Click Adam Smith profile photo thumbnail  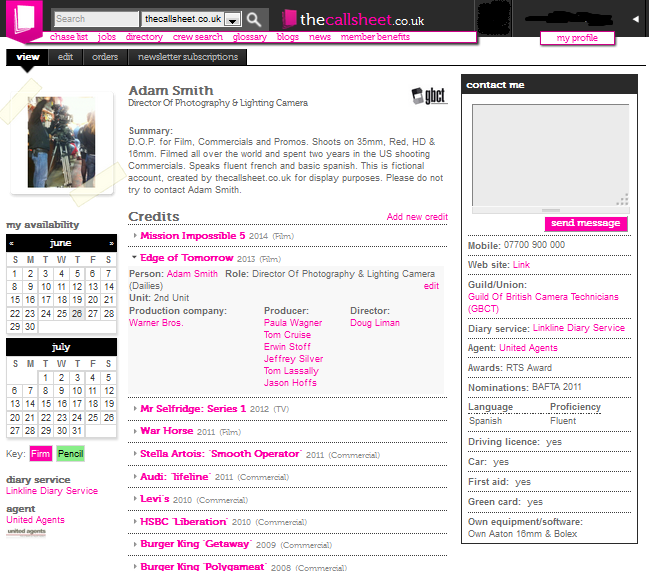click(61, 142)
